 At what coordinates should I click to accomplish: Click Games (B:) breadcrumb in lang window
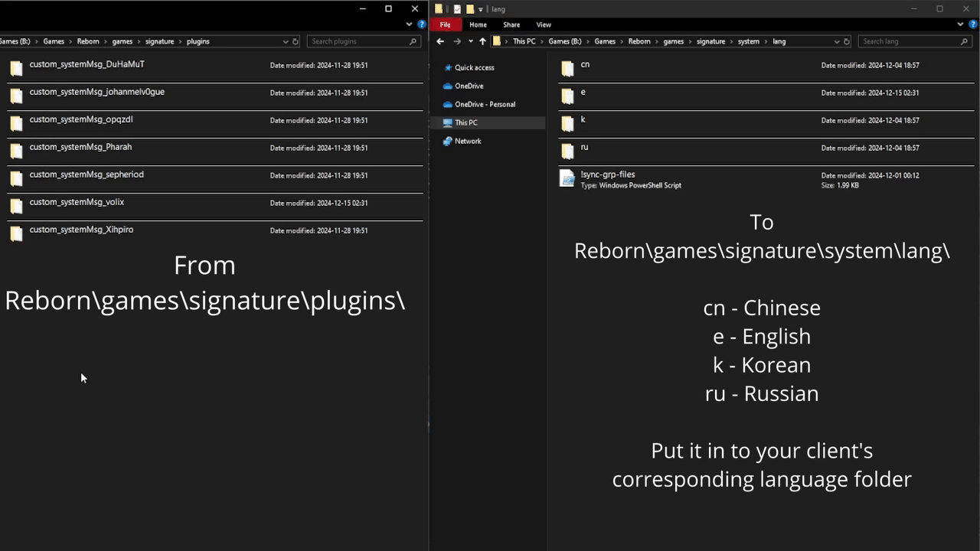click(565, 41)
